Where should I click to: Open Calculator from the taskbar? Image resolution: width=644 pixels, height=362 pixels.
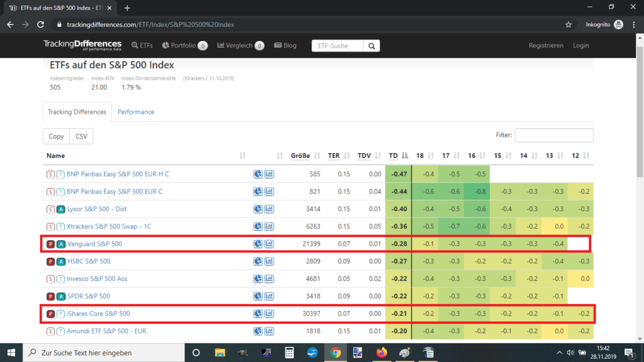(x=289, y=353)
